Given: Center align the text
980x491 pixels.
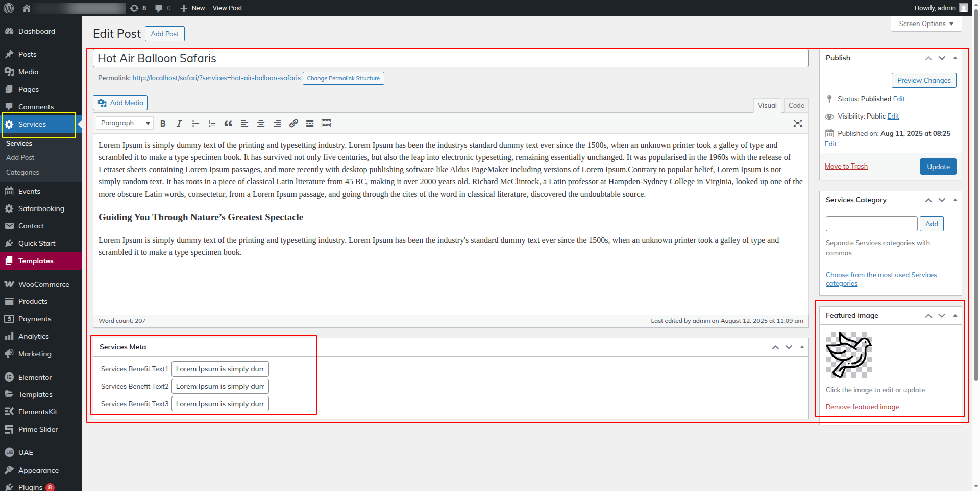Looking at the screenshot, I should click(261, 124).
